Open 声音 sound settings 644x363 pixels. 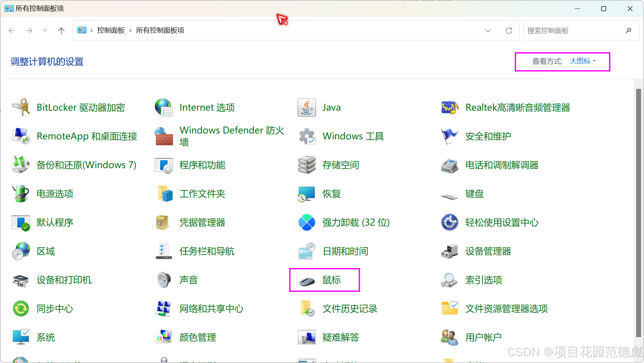click(x=189, y=280)
